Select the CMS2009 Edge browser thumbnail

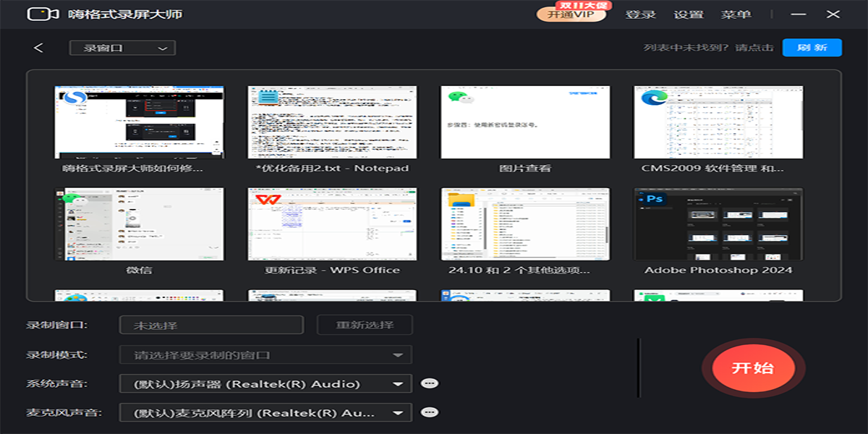[x=718, y=122]
